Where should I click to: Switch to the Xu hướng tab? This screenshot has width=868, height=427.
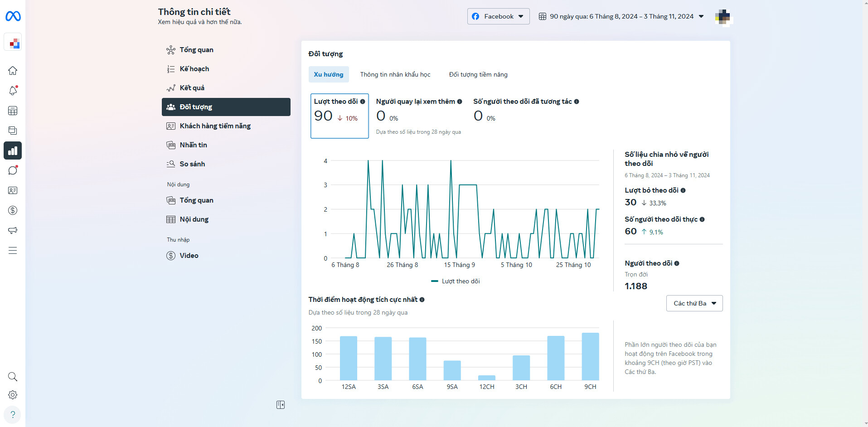point(329,74)
